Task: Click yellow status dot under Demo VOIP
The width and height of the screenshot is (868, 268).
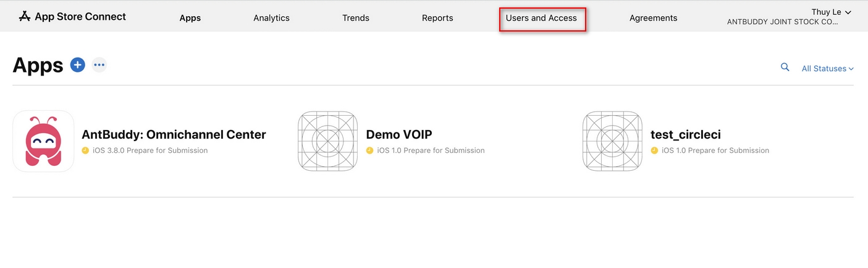Action: [370, 150]
